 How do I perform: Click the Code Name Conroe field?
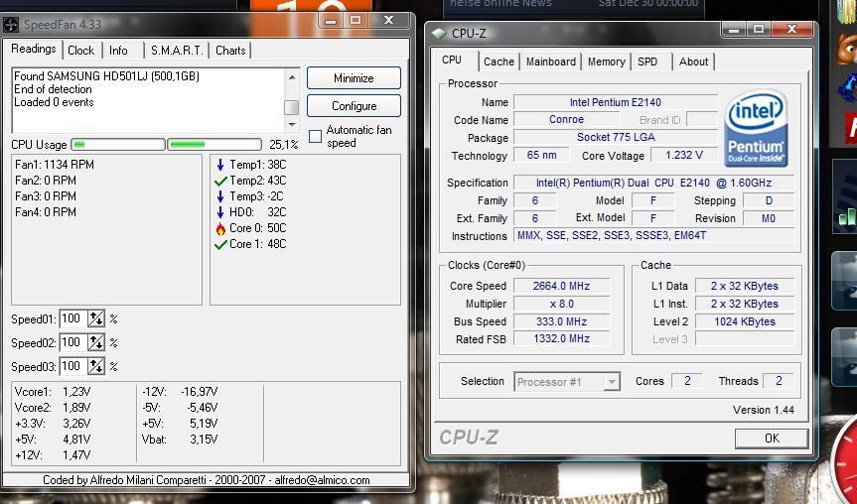click(x=566, y=120)
